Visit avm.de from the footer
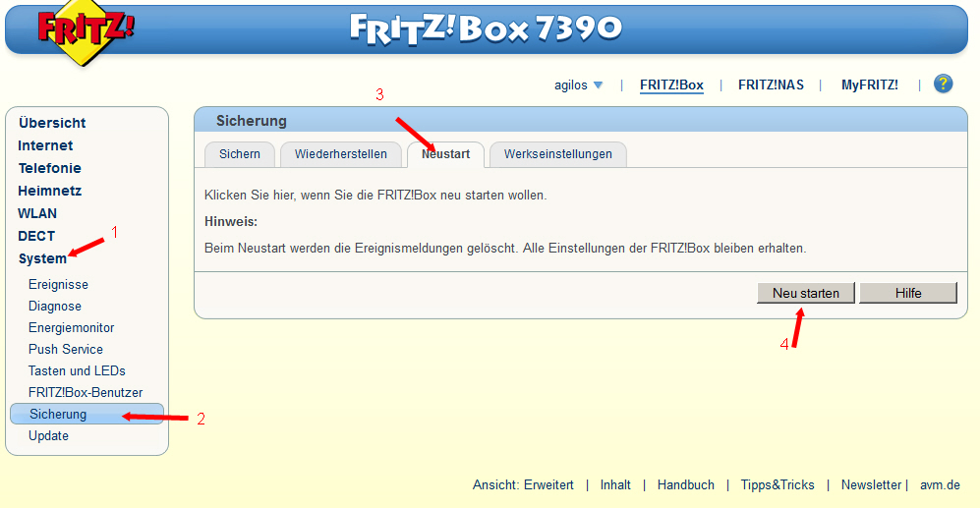This screenshot has width=980, height=508. 940,484
